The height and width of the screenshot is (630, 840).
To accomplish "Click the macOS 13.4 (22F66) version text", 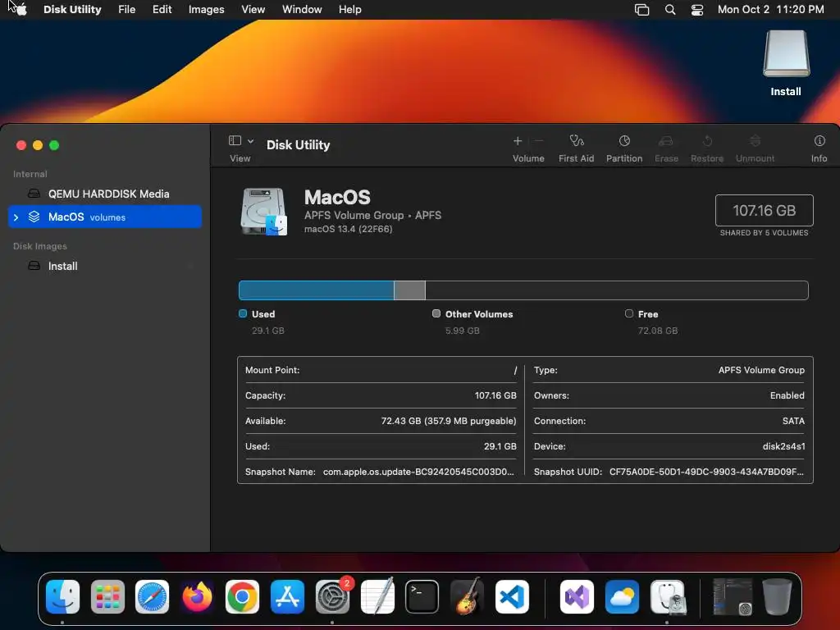I will tap(348, 230).
